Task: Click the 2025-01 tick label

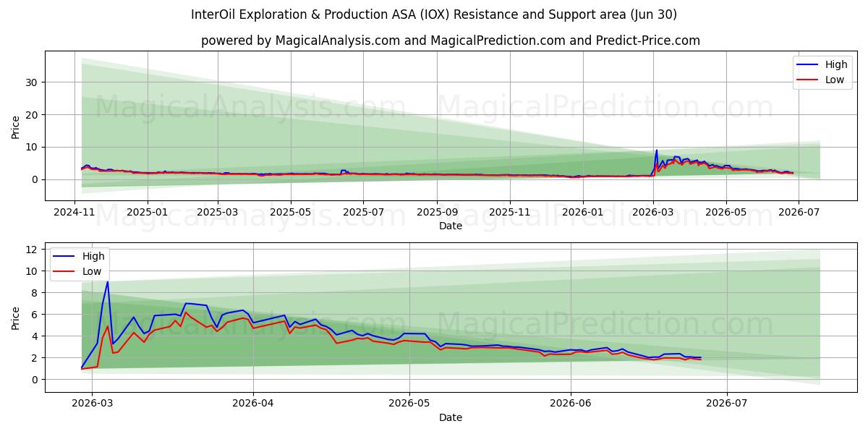Action: (148, 212)
